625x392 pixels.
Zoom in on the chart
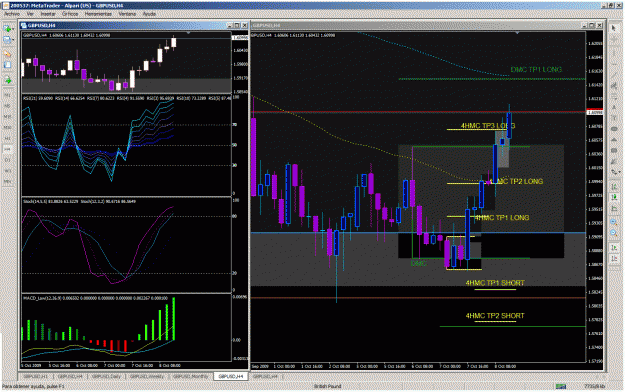[x=614, y=222]
